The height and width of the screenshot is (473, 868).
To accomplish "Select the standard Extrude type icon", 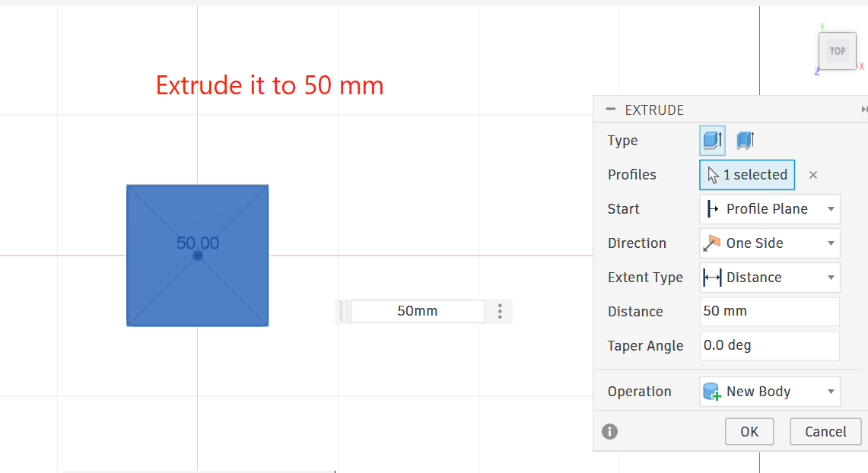I will 712,141.
